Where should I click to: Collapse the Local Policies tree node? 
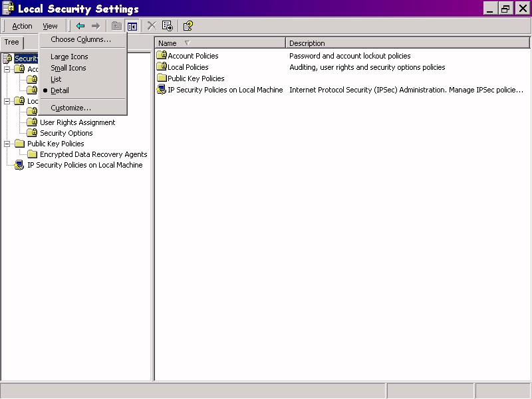point(7,101)
